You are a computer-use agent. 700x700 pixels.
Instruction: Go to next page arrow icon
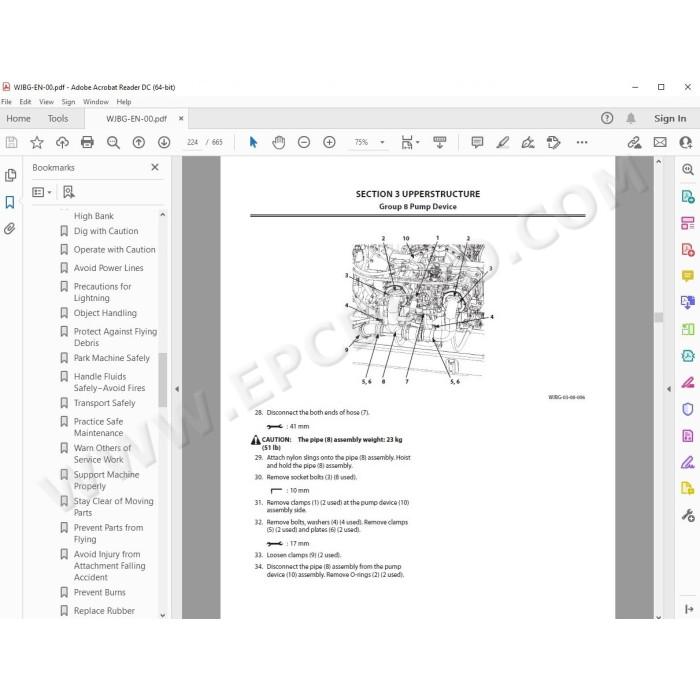pyautogui.click(x=164, y=142)
